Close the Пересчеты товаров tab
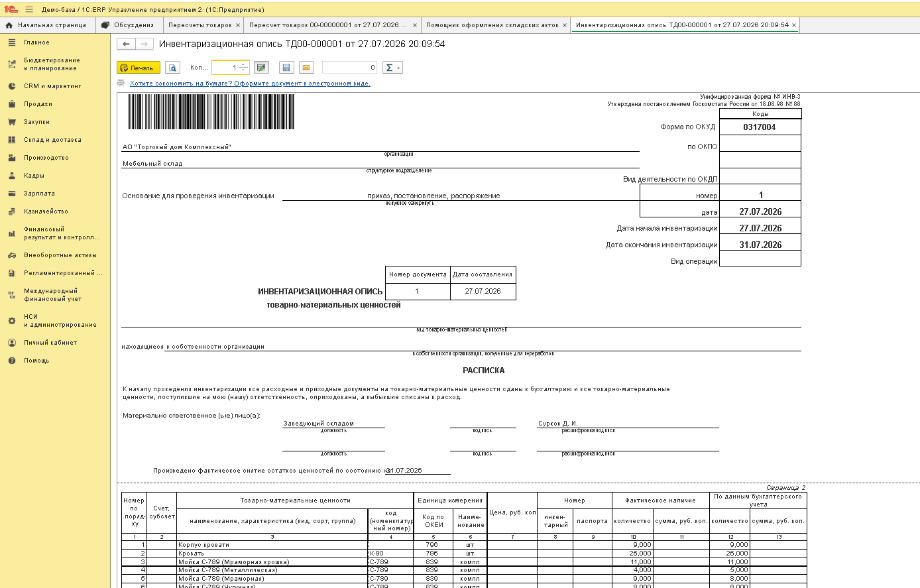Viewport: 920px width, 588px height. (x=238, y=25)
